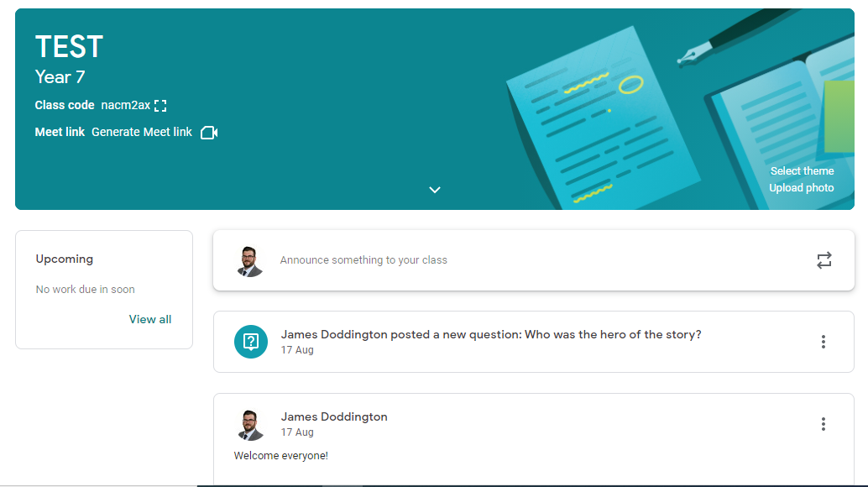Click the avatar in the announcement box
Viewport: 868px width, 487px height.
pyautogui.click(x=249, y=260)
